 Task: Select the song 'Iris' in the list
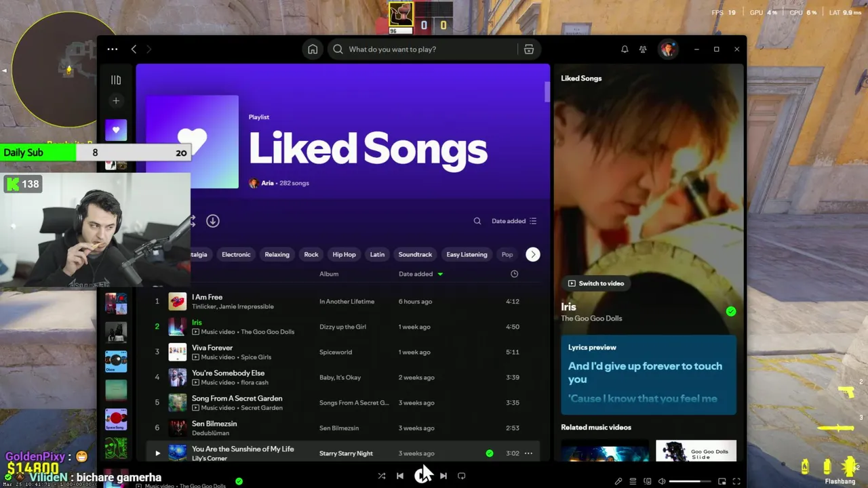coord(197,323)
